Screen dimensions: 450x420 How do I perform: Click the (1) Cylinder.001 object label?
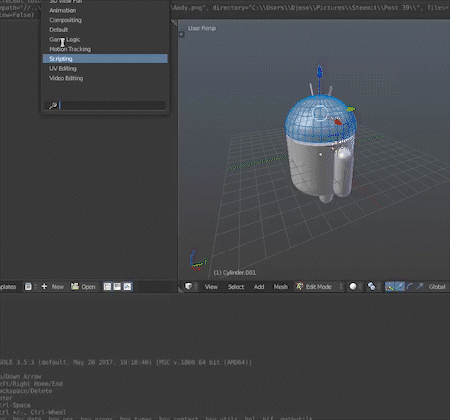tap(235, 273)
